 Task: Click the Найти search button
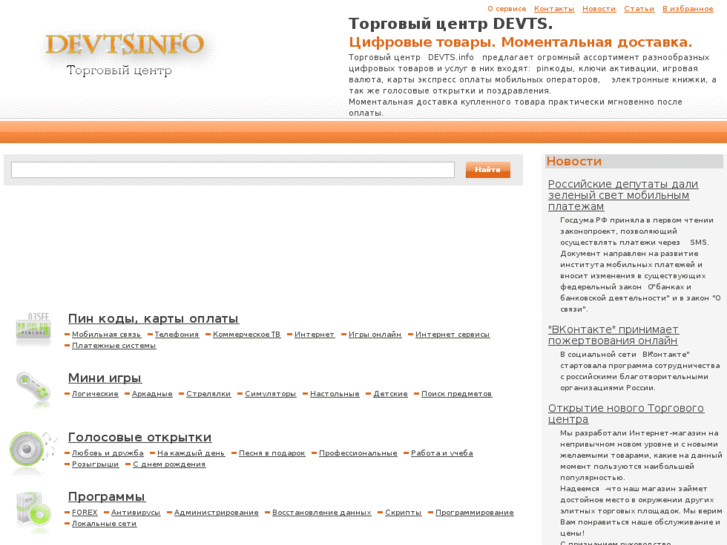(488, 170)
